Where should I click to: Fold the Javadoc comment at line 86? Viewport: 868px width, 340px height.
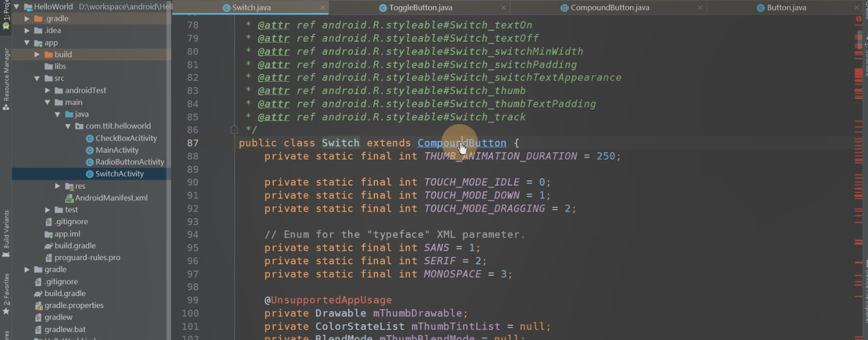[233, 129]
